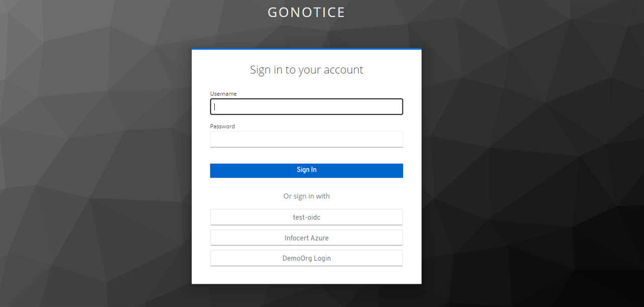Click the 'Sign in to your account' heading
This screenshot has height=307, width=644.
tap(306, 70)
